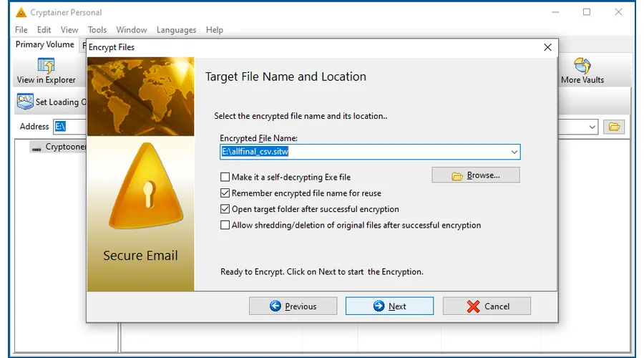
Task: Click the Set Loading icon in toolbar
Action: click(25, 102)
